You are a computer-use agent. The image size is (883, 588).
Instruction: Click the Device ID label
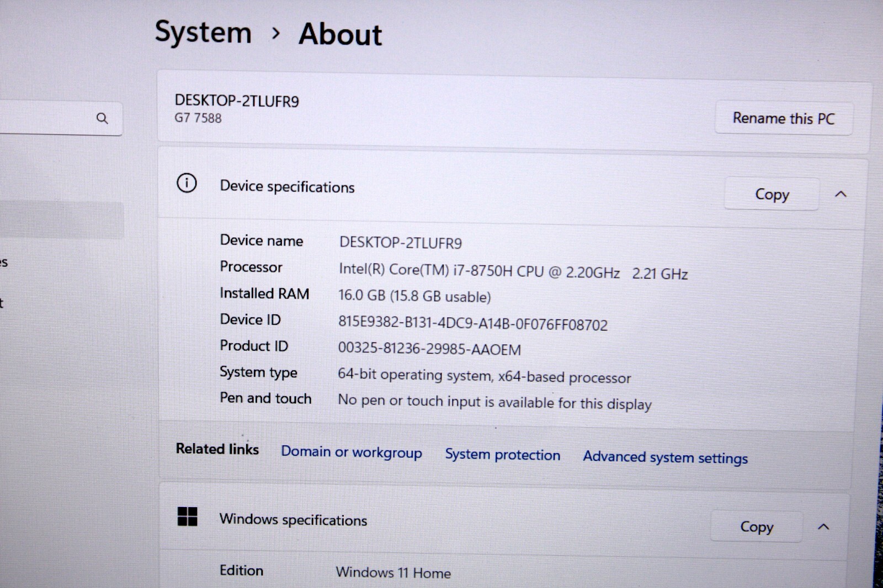coord(250,319)
